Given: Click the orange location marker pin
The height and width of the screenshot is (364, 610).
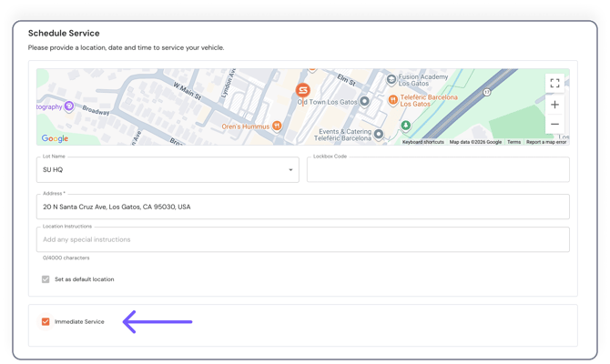Looking at the screenshot, I should [x=303, y=90].
